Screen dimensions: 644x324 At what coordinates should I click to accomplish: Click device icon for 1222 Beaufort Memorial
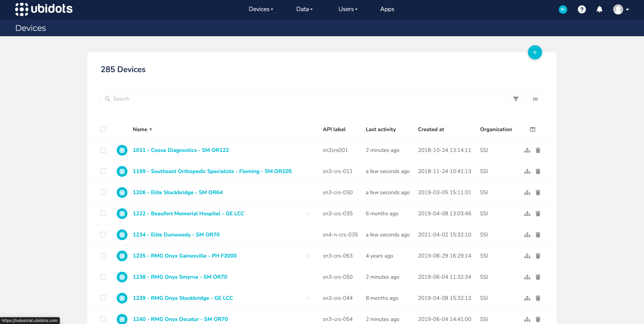(122, 214)
